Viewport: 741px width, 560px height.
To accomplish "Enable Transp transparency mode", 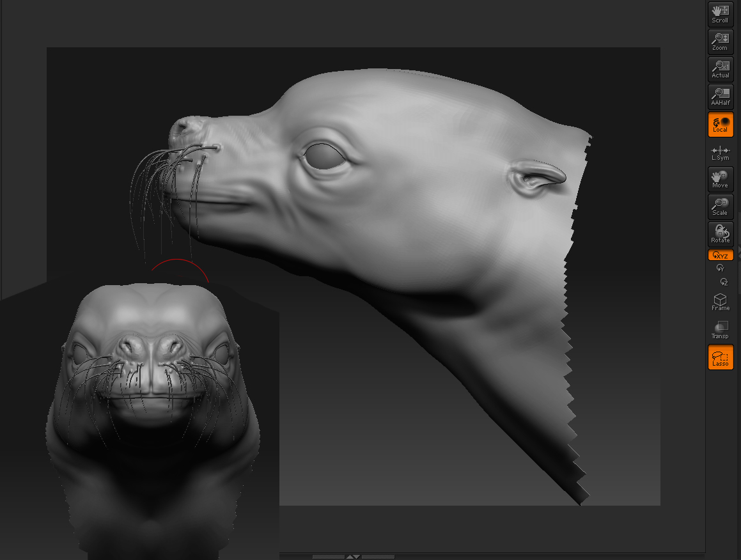I will click(720, 330).
